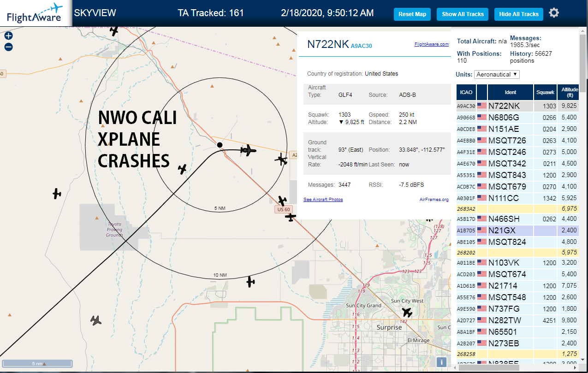The image size is (588, 373).
Task: Sort table by Ident column header
Action: (x=511, y=92)
